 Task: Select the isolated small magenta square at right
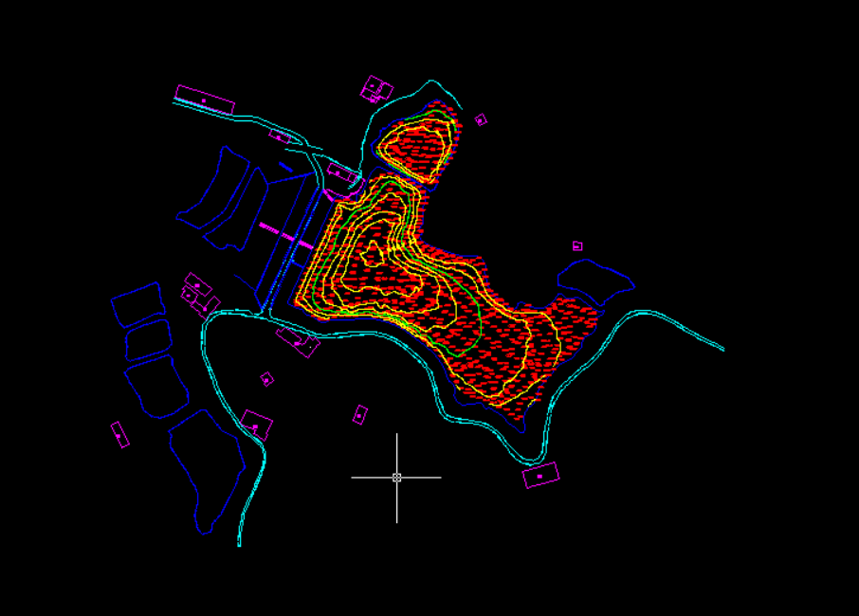pos(577,246)
